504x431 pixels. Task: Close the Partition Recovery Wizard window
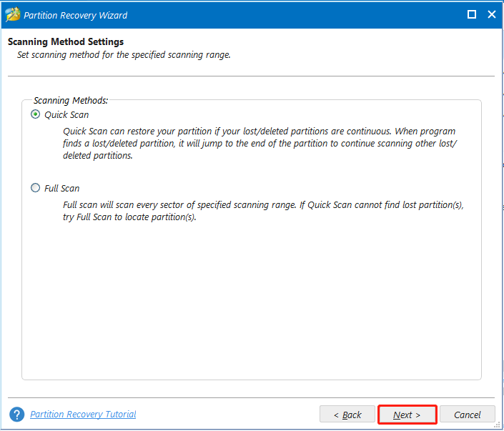[x=491, y=14]
